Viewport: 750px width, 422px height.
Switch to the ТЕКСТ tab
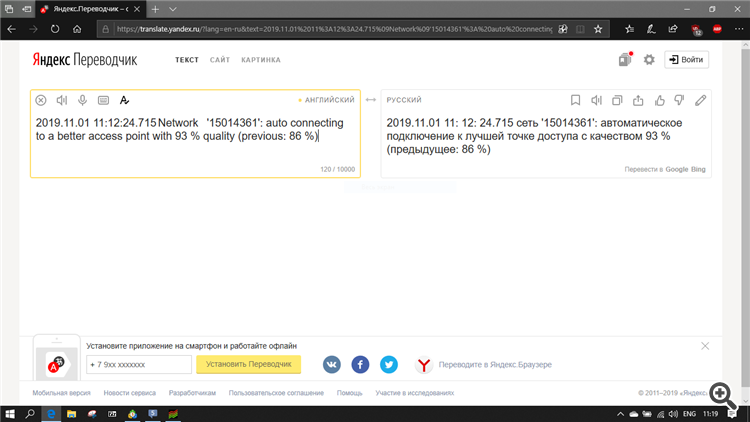pyautogui.click(x=187, y=60)
